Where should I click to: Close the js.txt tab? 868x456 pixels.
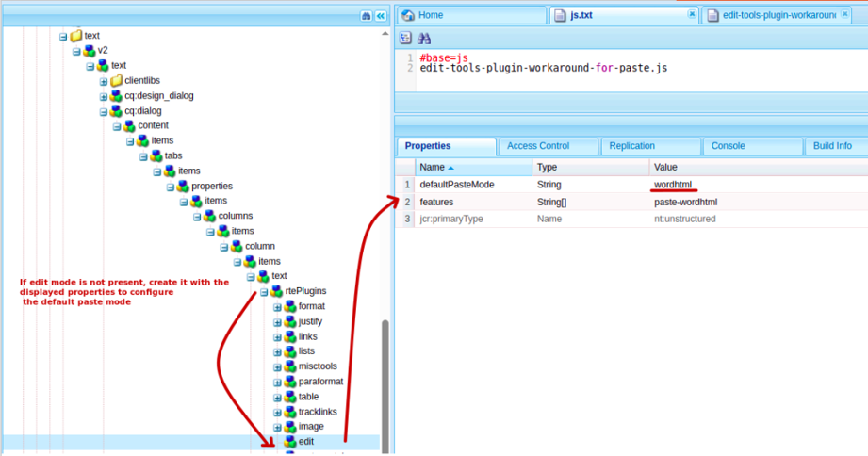692,15
